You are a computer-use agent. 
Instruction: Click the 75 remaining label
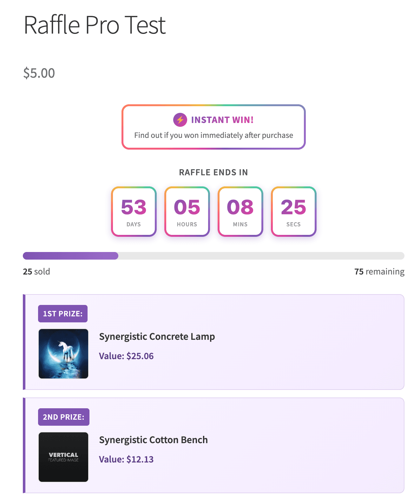click(379, 272)
